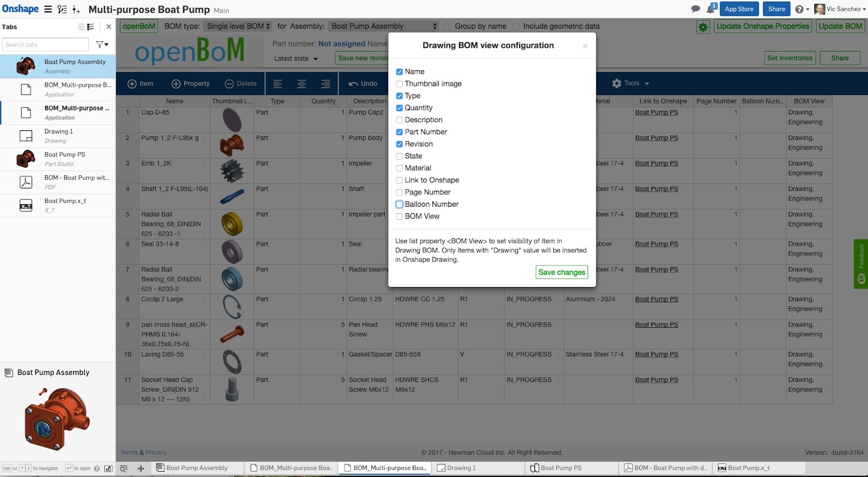This screenshot has width=868, height=477.
Task: Click Save changes in the dialog
Action: [562, 272]
